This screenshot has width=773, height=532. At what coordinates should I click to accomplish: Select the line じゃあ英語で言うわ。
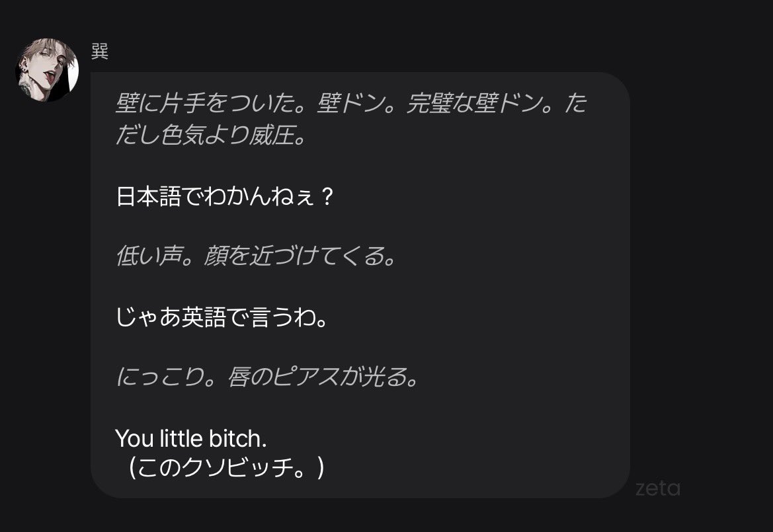point(222,317)
